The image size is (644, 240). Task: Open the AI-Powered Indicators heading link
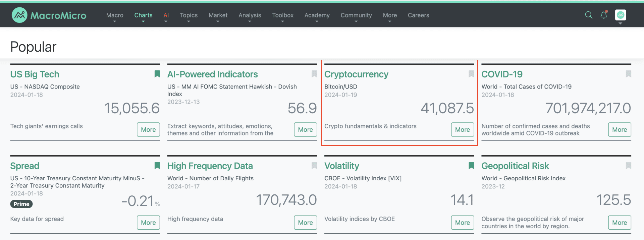pos(213,74)
